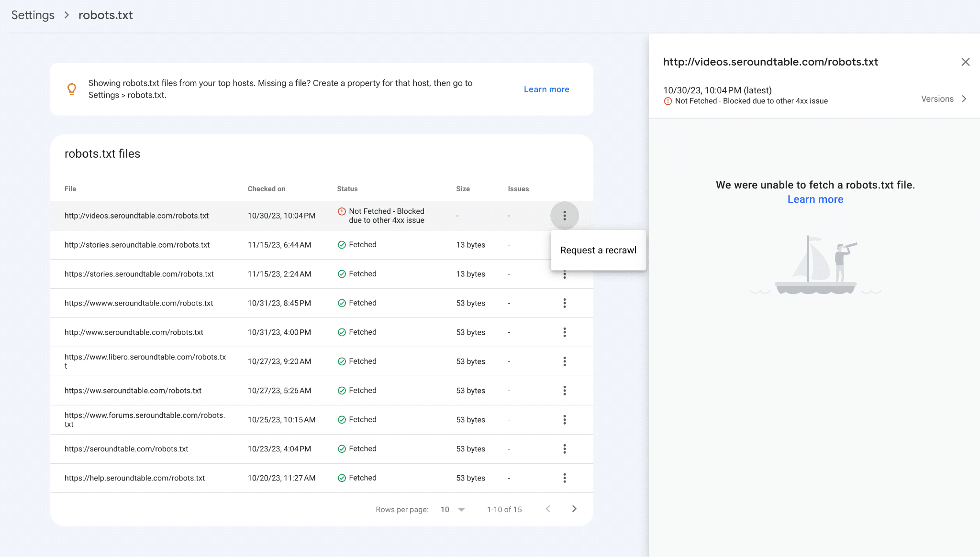
Task: Go to previous page of robots.txt files
Action: point(548,509)
